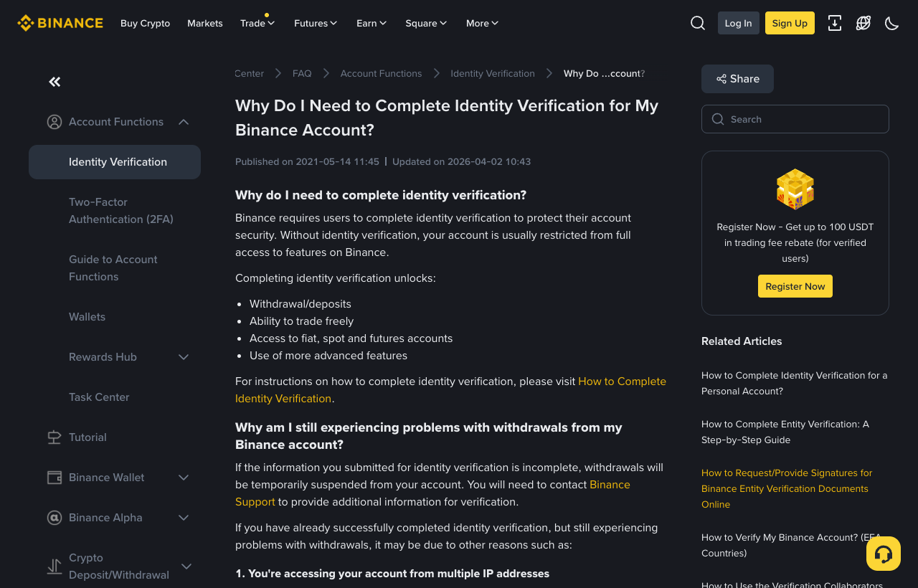Click the Tutorial signpost icon
The image size is (918, 588).
55,437
